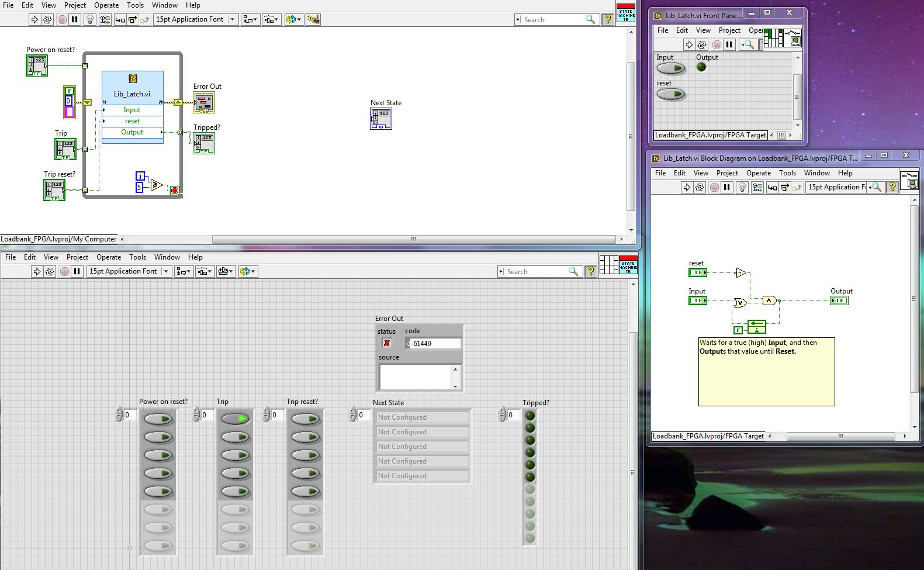The image size is (924, 570).
Task: Click Error Out indicator terminal on diagram
Action: 204,102
